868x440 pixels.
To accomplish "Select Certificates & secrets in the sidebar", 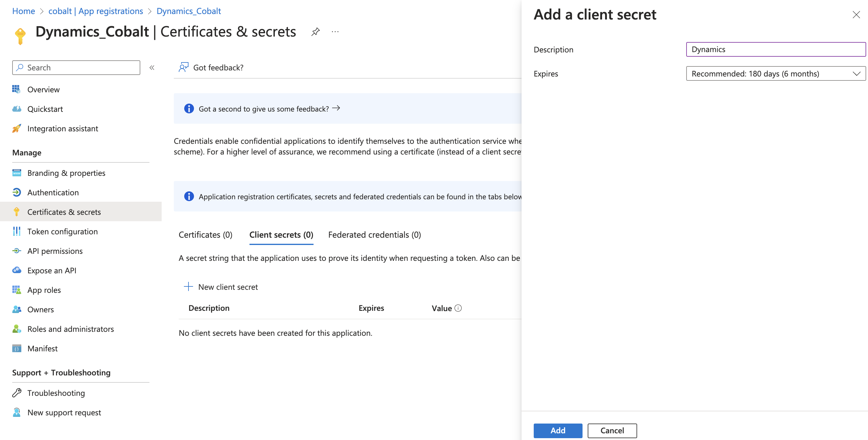I will point(64,212).
